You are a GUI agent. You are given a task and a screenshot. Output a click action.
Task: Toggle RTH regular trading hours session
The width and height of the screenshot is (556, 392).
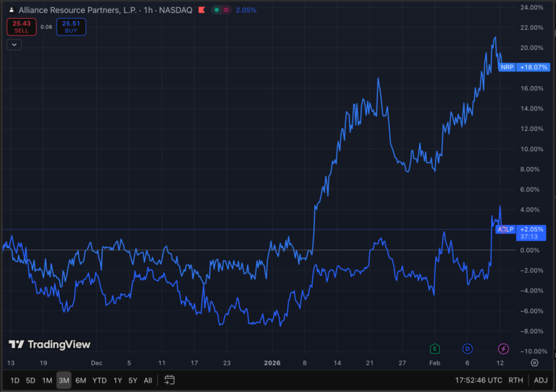[516, 380]
